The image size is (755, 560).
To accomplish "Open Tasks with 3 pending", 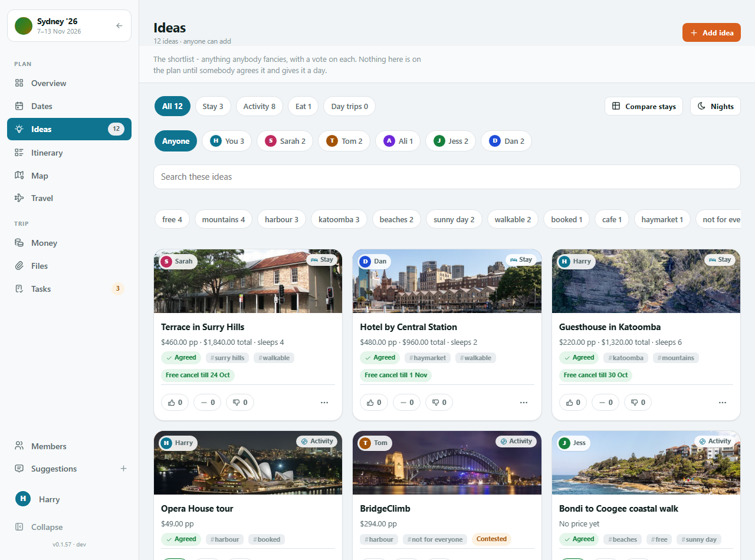I will (69, 289).
